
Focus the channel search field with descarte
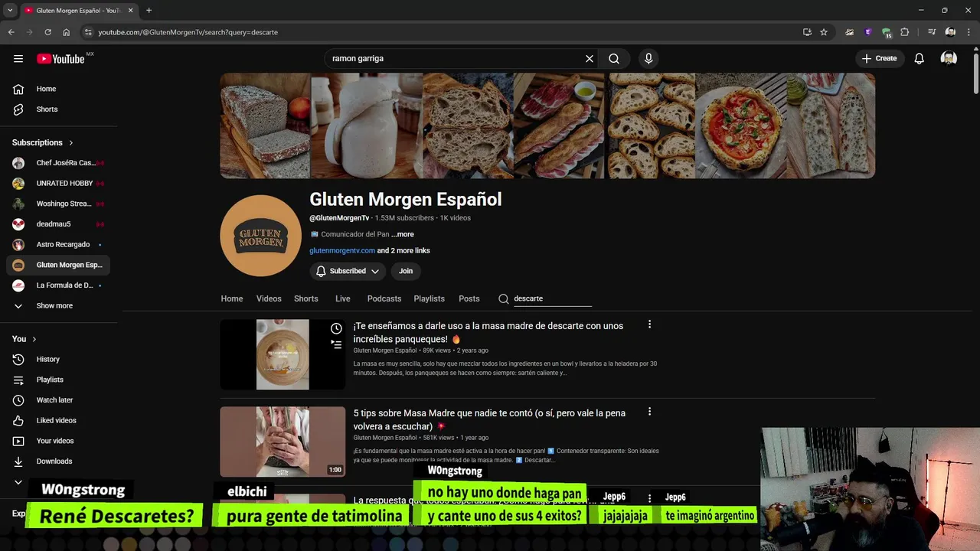tap(552, 298)
